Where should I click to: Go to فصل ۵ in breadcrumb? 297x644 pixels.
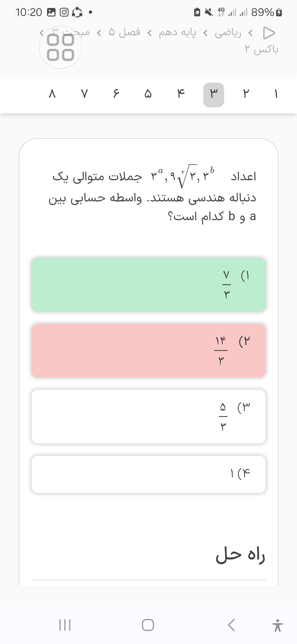(x=124, y=33)
